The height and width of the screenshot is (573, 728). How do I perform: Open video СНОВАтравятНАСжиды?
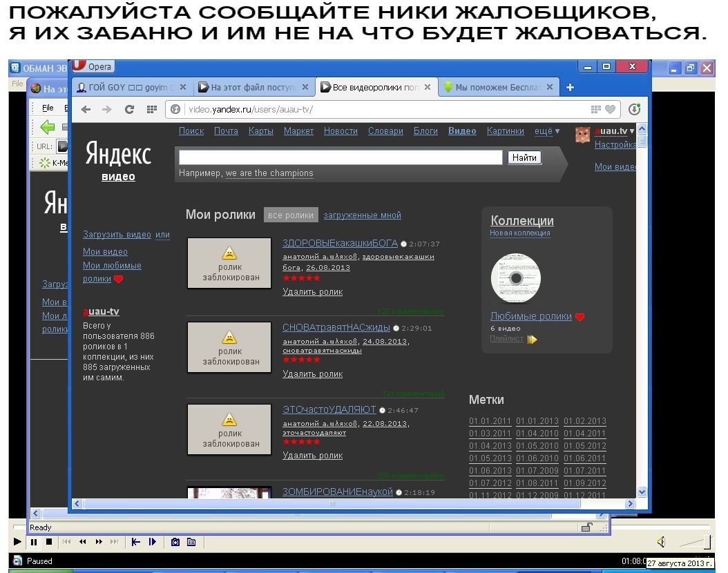tap(336, 327)
